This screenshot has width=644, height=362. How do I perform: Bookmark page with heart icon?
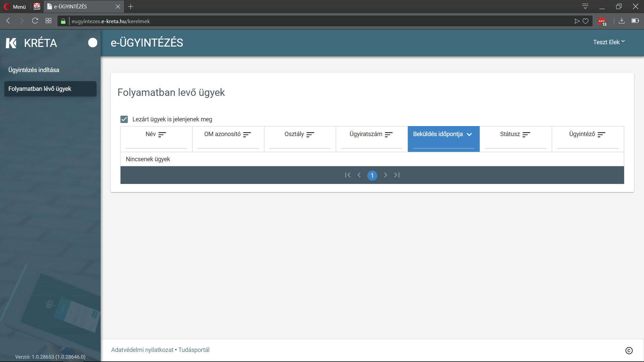[586, 21]
